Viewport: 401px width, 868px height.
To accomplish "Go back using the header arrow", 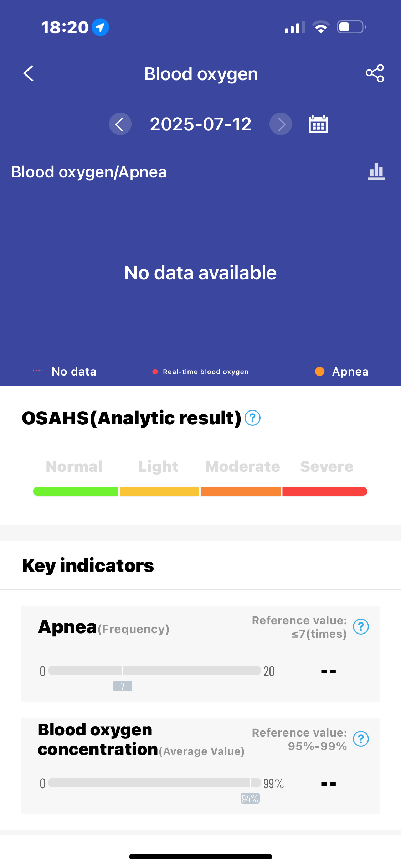I will pyautogui.click(x=28, y=73).
